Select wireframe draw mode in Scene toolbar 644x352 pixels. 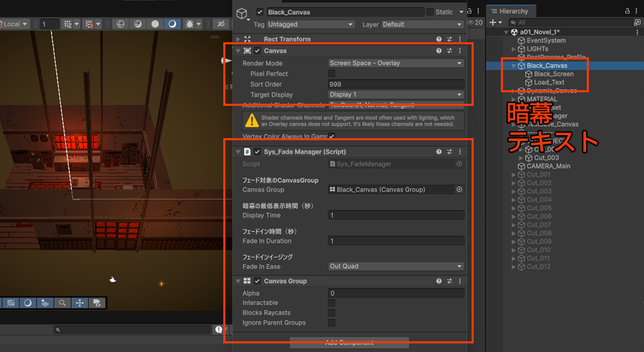tap(120, 24)
